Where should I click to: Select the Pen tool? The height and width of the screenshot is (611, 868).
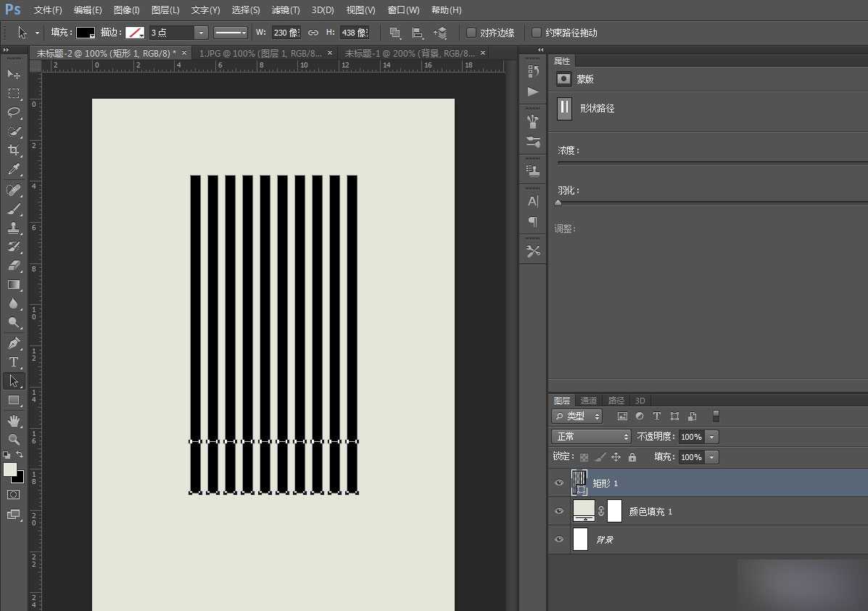coord(14,343)
